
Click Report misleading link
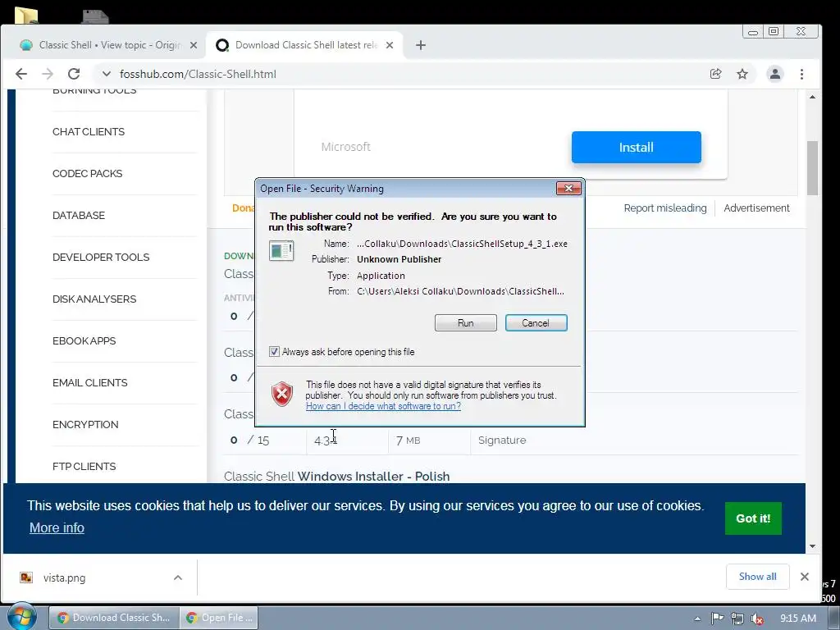pyautogui.click(x=664, y=208)
